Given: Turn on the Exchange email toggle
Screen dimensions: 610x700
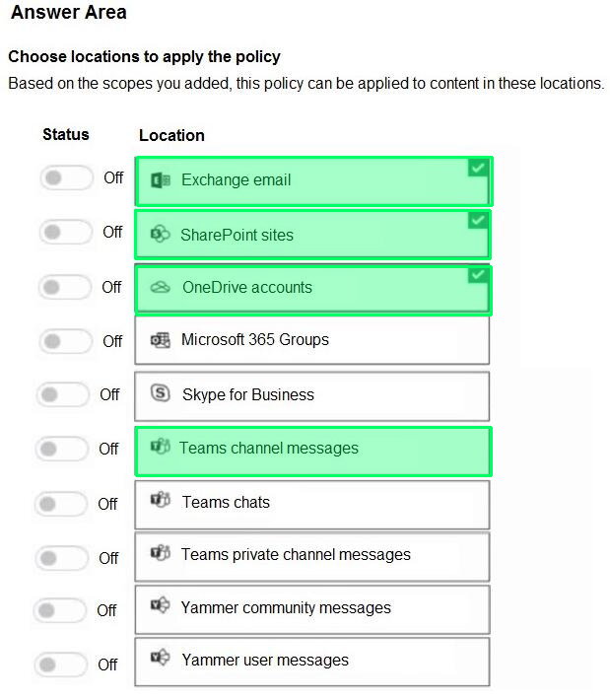Looking at the screenshot, I should click(66, 177).
